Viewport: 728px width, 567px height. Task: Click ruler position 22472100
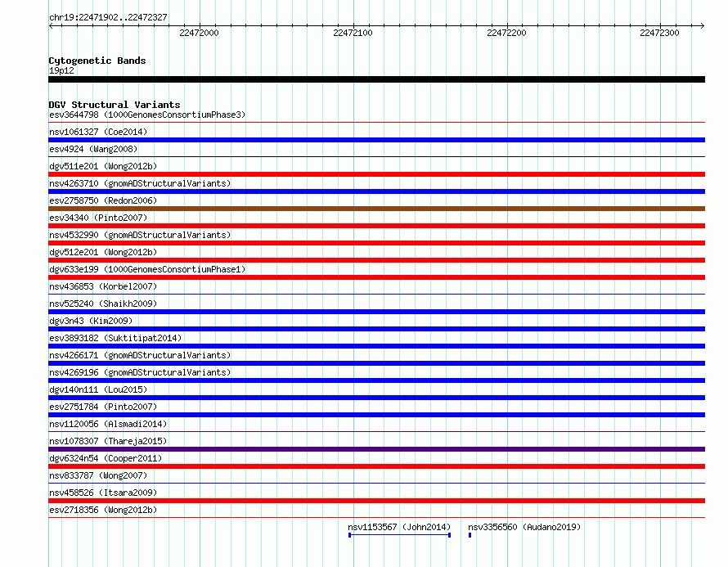(353, 33)
